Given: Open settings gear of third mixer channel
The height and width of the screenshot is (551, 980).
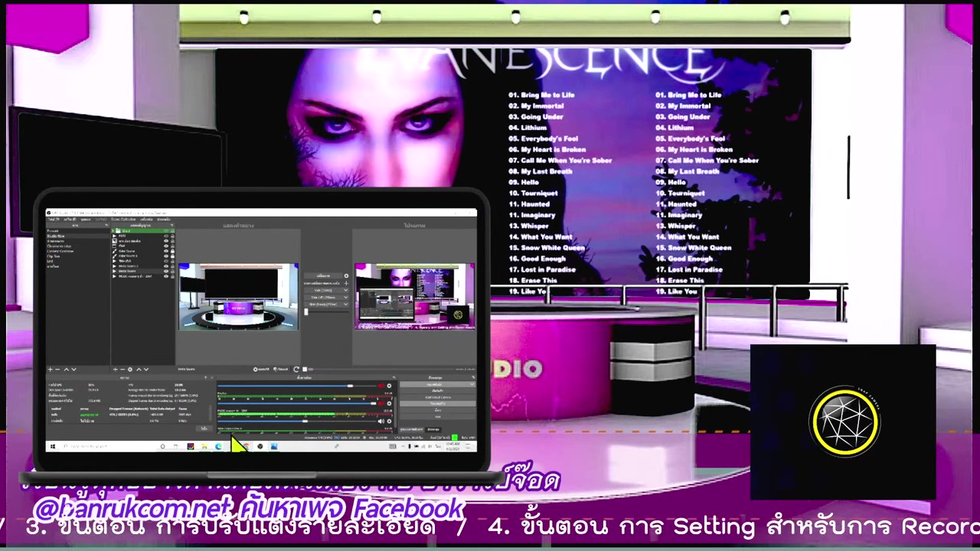Looking at the screenshot, I should coord(389,421).
